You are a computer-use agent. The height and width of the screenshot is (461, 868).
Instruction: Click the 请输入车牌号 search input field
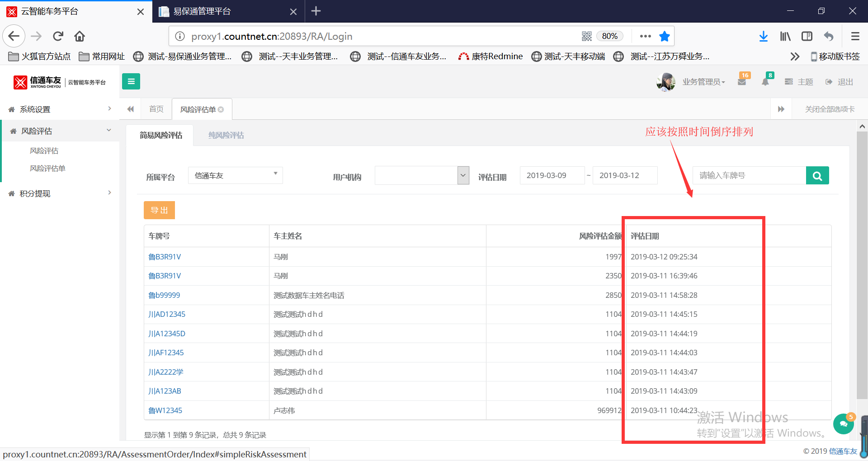tap(749, 175)
